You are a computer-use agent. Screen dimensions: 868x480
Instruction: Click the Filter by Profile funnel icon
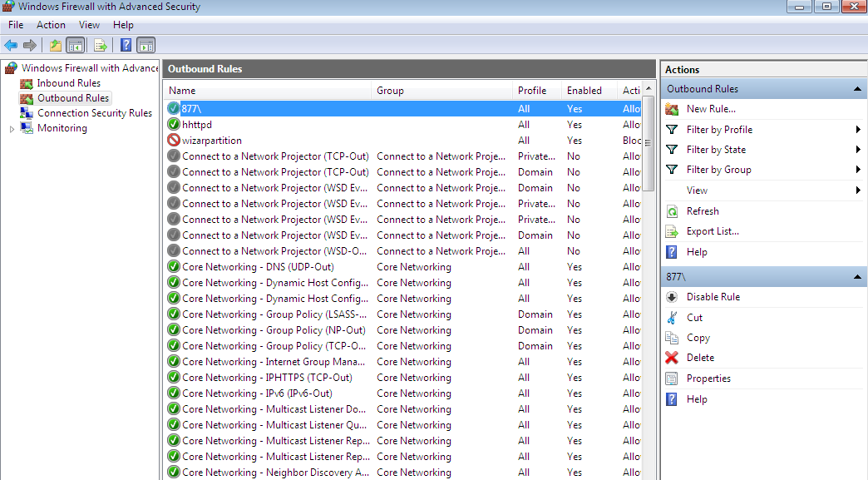coord(672,130)
